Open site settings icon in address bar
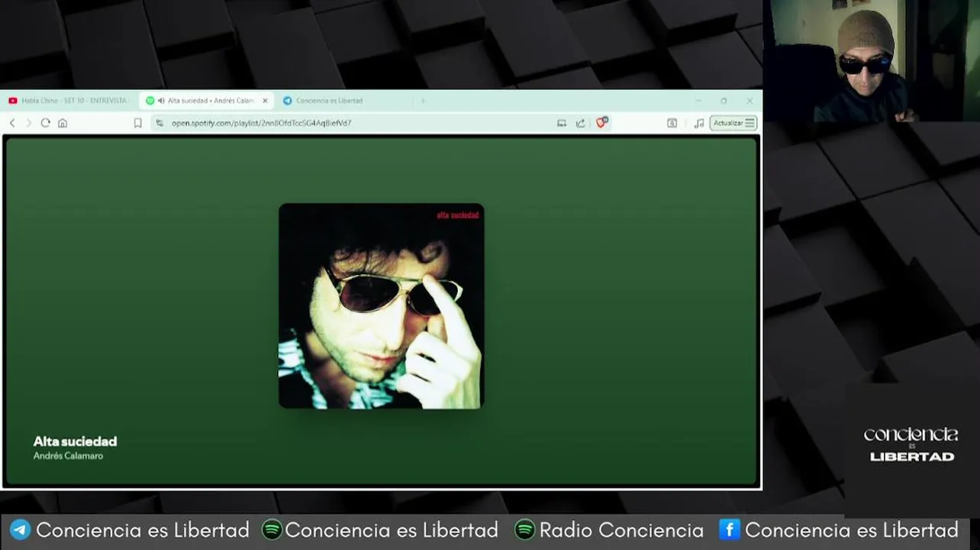The image size is (980, 550). [160, 123]
